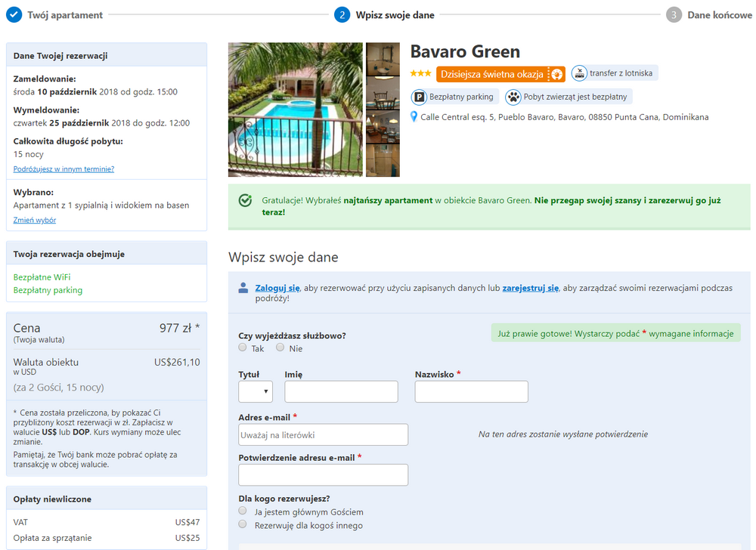This screenshot has width=756, height=550.
Task: Click the step 2 circle icon
Action: 342,15
